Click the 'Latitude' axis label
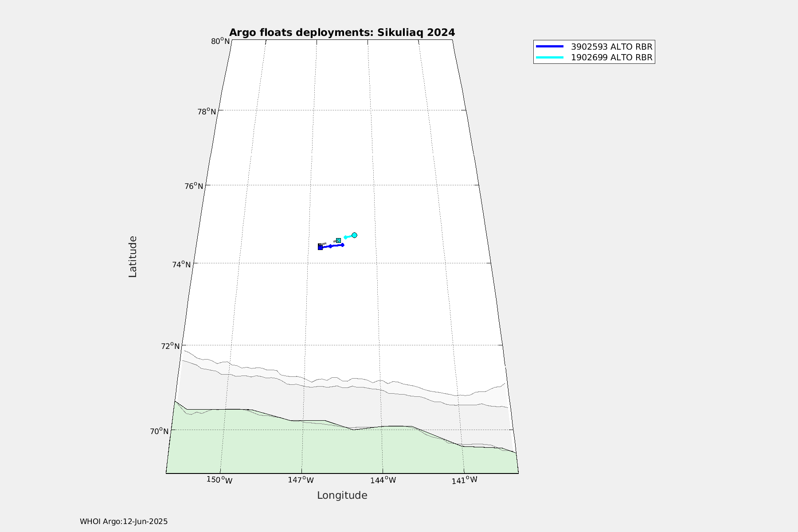Screen dimensions: 798x532 [133, 257]
